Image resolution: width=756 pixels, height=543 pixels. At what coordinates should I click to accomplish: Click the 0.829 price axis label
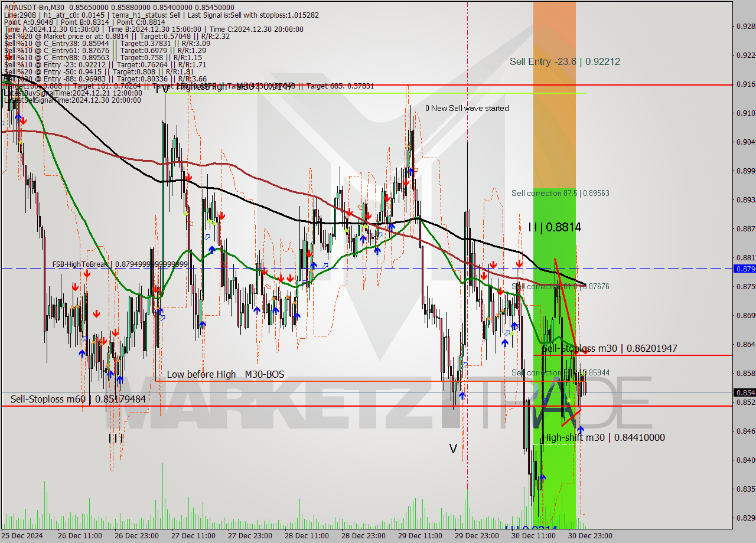point(745,518)
